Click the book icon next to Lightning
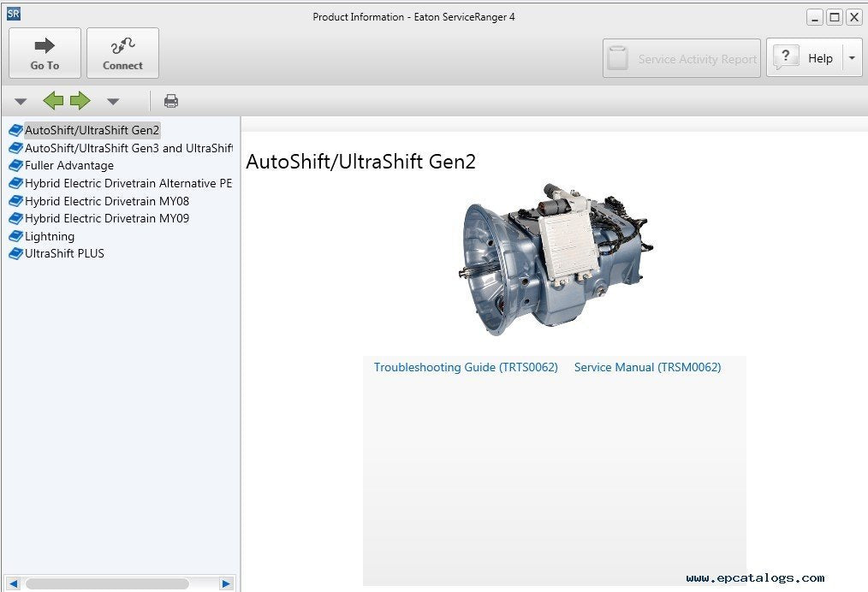 (x=15, y=236)
